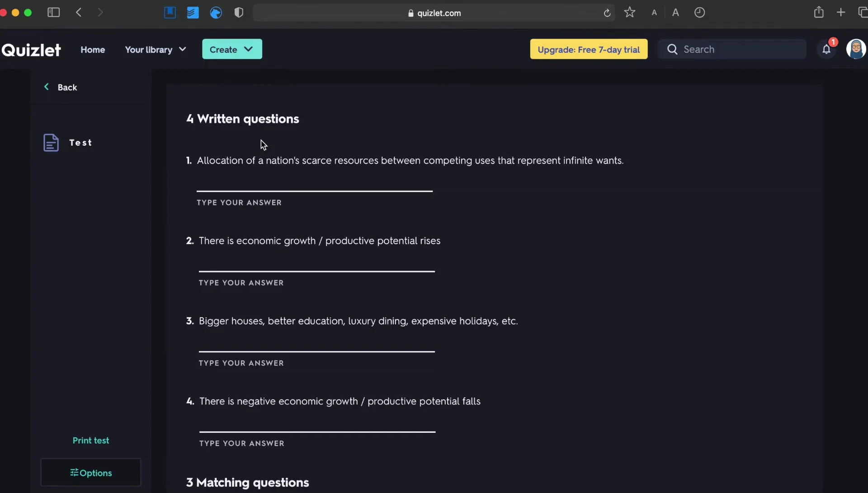Open a new tab with the plus icon
The image size is (868, 493).
841,13
